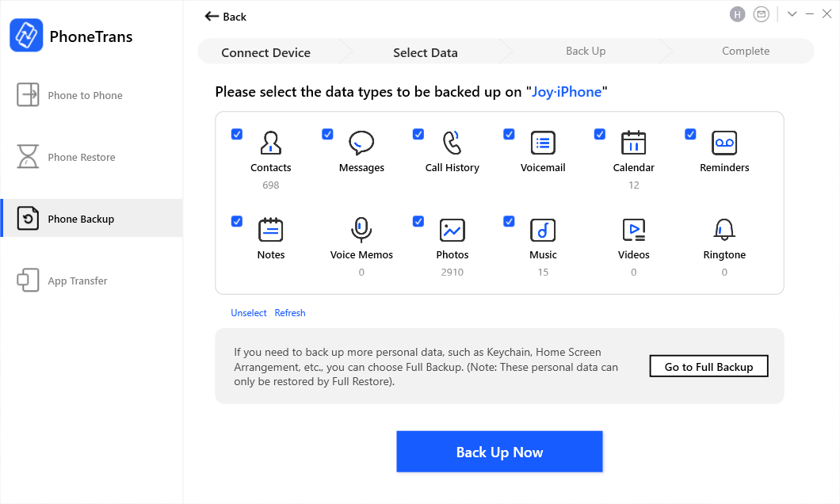Click the Ringtone label

724,254
